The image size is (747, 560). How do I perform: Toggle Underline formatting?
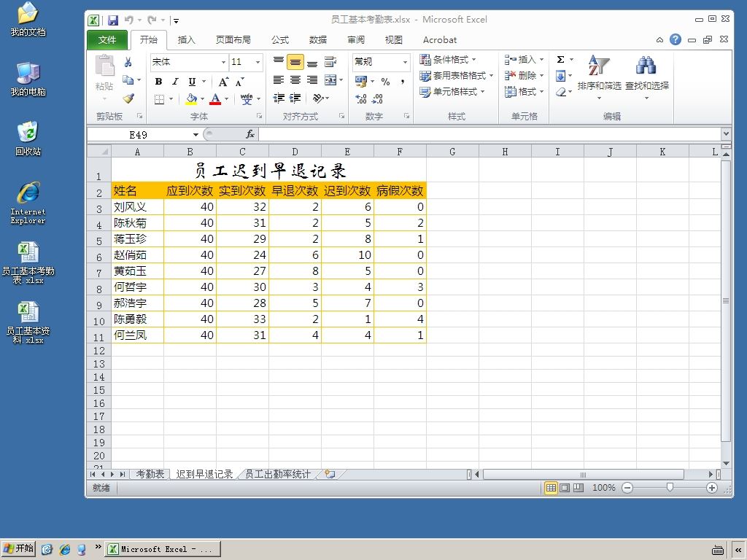tap(192, 82)
